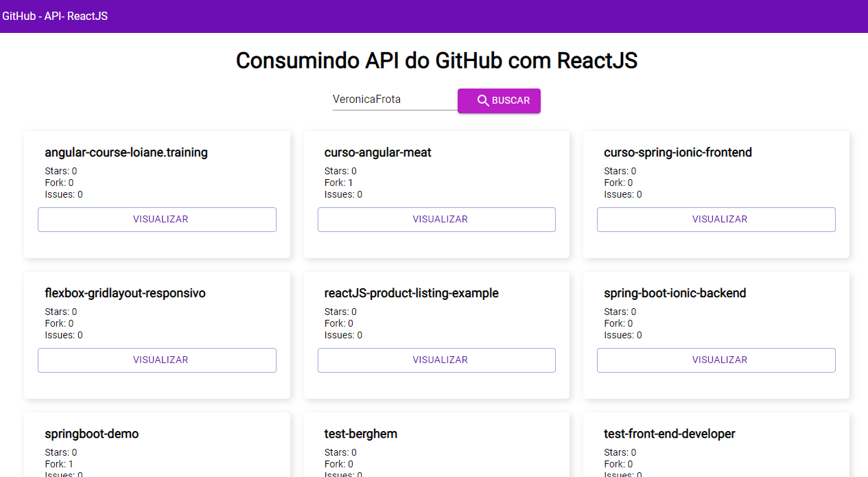Click VISUALIZAR for curso-spring-ionic-frontend
This screenshot has height=477, width=868.
click(x=716, y=219)
